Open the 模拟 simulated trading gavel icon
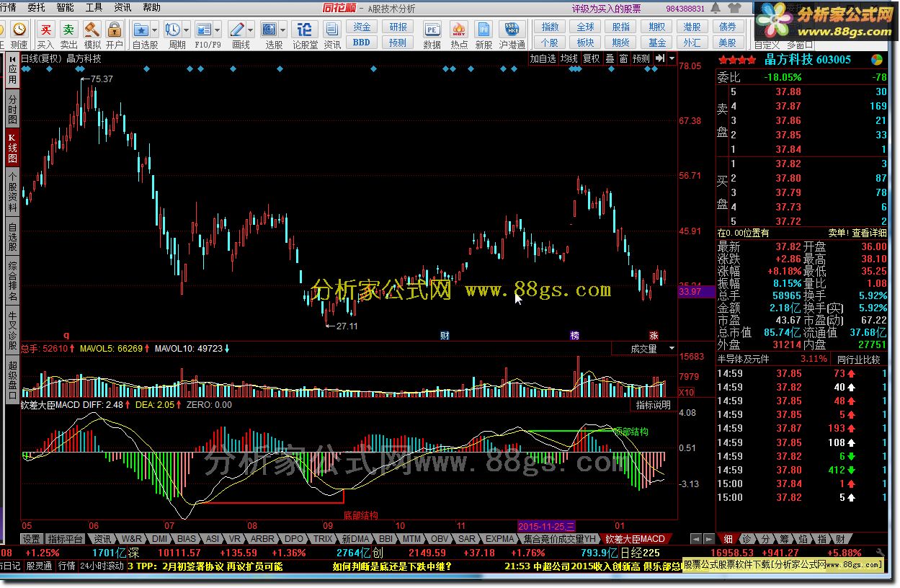Viewport: 900px width, 588px height. 92,30
